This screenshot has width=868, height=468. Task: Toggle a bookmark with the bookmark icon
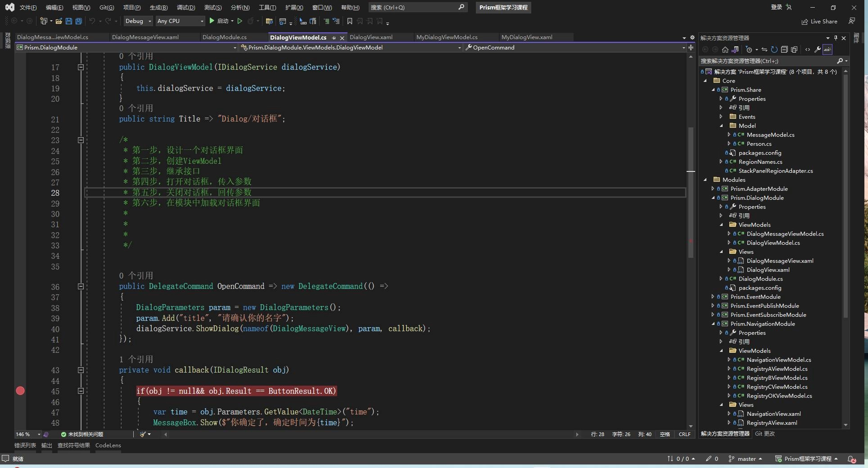click(x=349, y=21)
